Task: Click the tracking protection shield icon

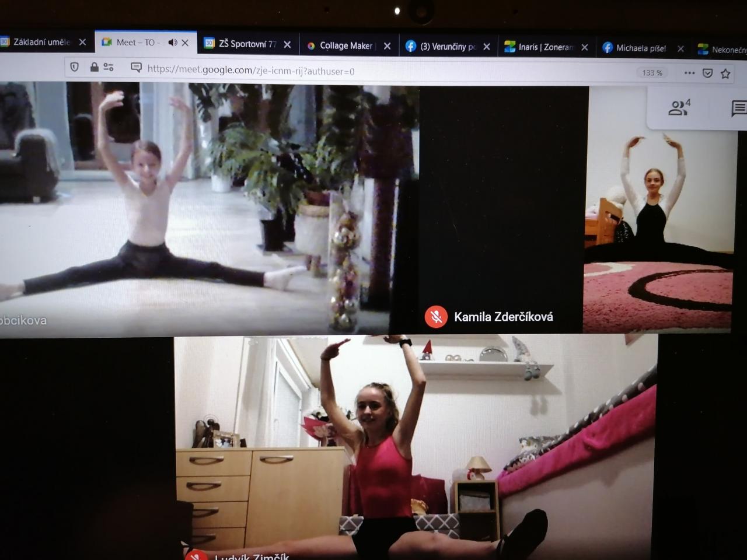Action: coord(74,67)
